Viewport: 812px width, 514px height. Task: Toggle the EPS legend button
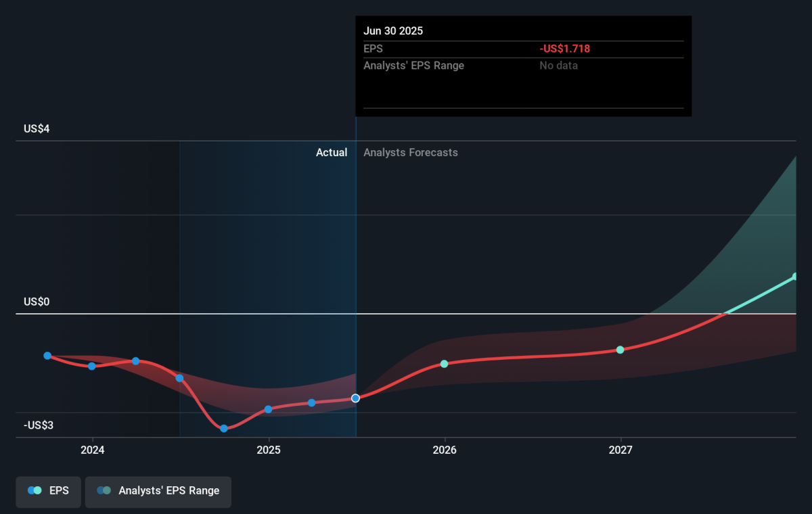(x=48, y=492)
